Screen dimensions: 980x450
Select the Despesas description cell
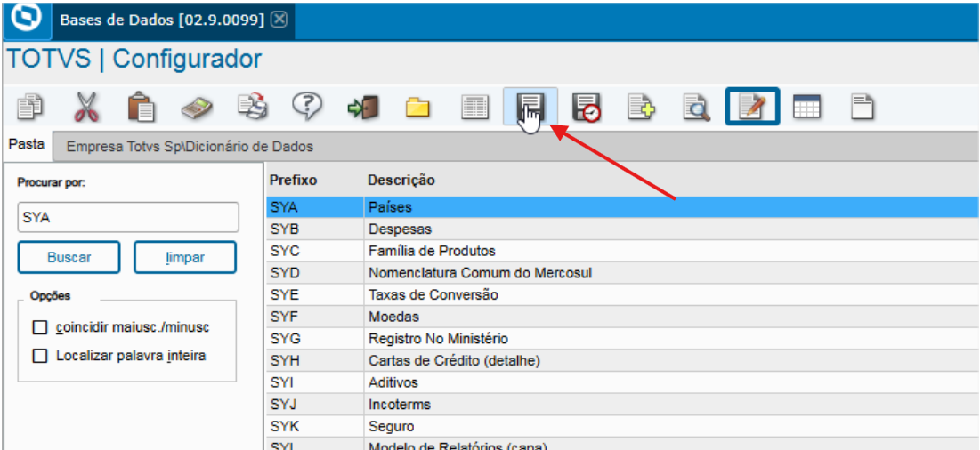point(671,229)
